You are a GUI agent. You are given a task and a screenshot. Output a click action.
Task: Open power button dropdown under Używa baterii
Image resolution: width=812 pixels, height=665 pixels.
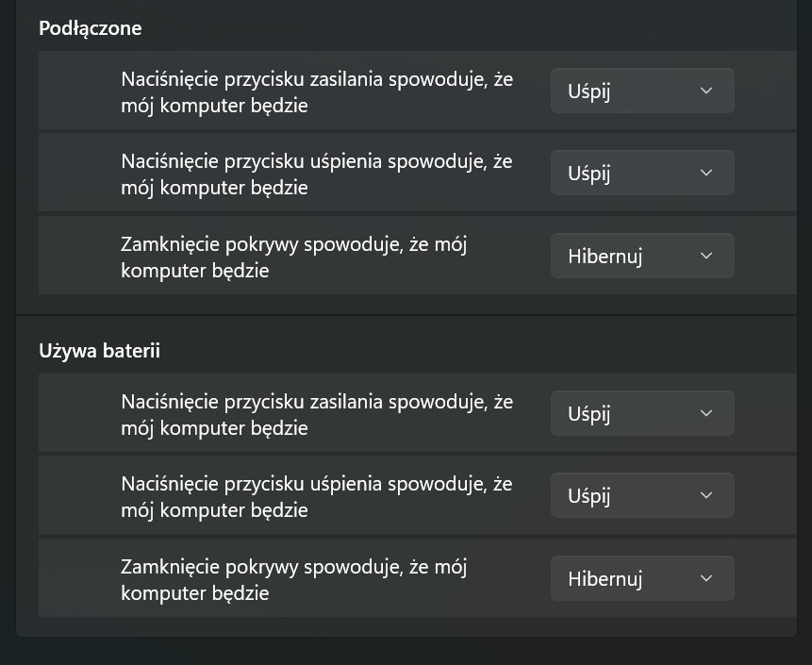(x=641, y=413)
